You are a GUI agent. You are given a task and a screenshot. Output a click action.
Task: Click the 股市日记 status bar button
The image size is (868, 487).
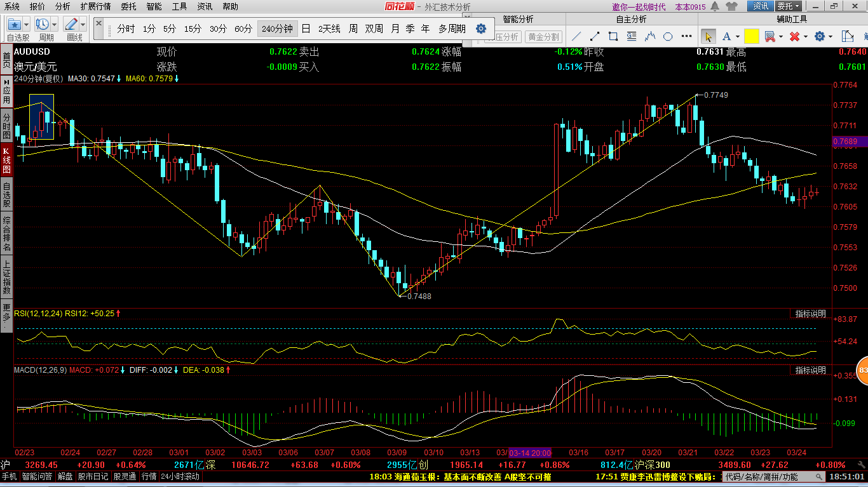pyautogui.click(x=93, y=476)
